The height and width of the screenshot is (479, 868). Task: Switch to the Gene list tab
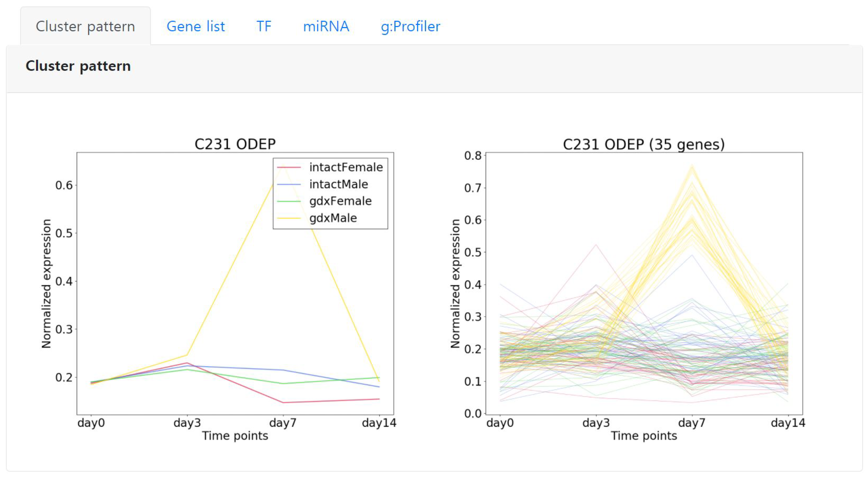(x=195, y=26)
